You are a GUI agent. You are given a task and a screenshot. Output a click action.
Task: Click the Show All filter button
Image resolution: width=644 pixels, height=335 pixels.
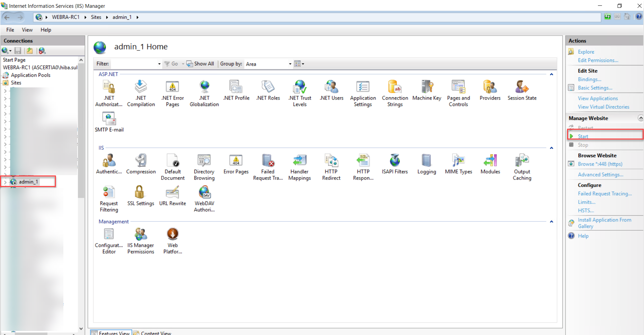pyautogui.click(x=200, y=64)
